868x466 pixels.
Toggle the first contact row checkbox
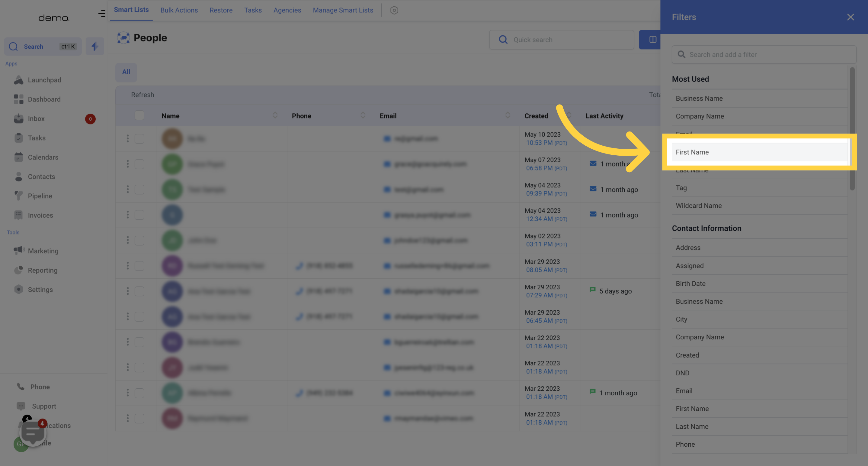point(139,138)
